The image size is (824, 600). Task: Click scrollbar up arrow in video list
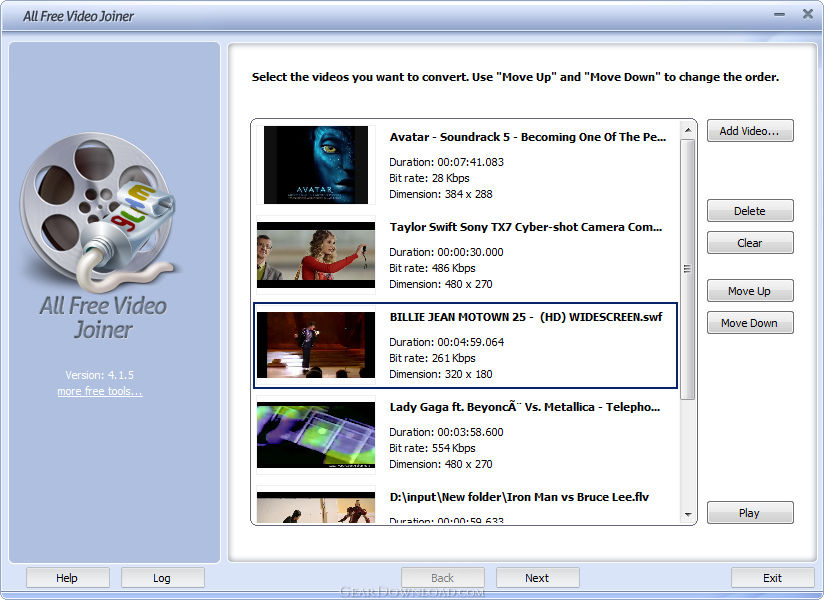[688, 130]
